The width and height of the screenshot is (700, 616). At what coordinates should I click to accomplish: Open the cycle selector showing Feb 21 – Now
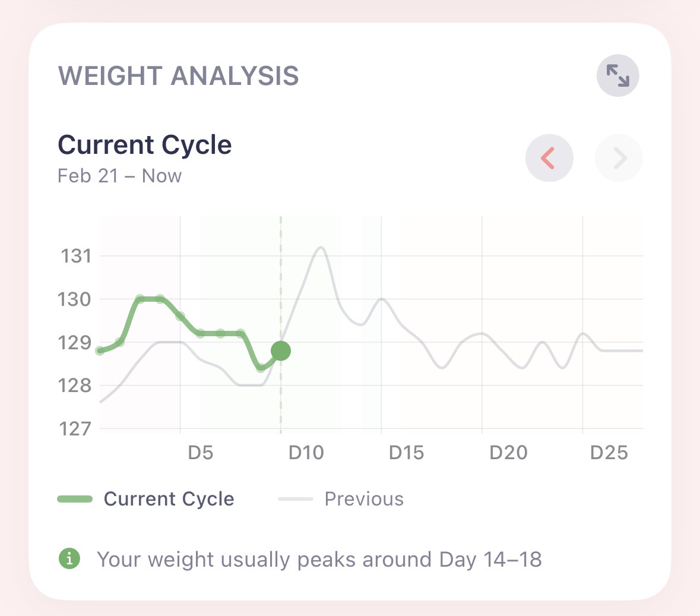pos(119,176)
